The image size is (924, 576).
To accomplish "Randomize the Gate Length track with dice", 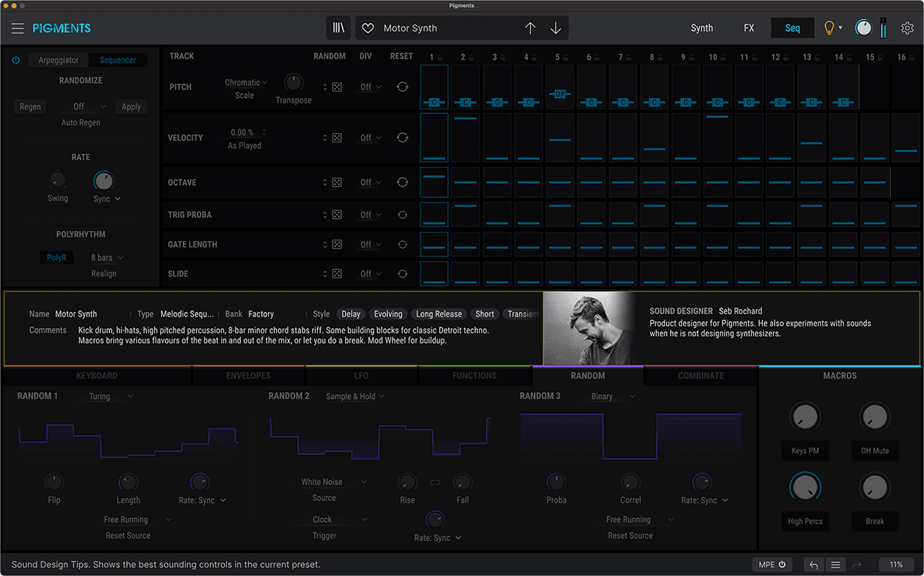I will point(337,244).
